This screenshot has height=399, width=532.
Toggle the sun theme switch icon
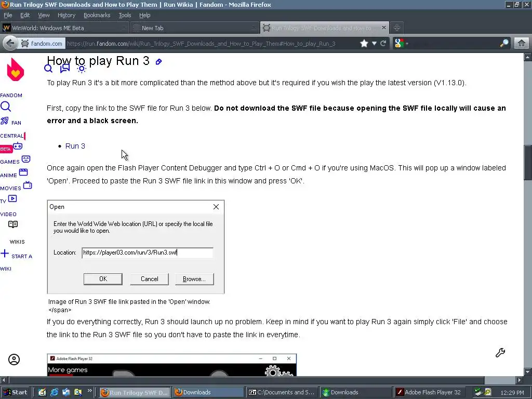(82, 69)
